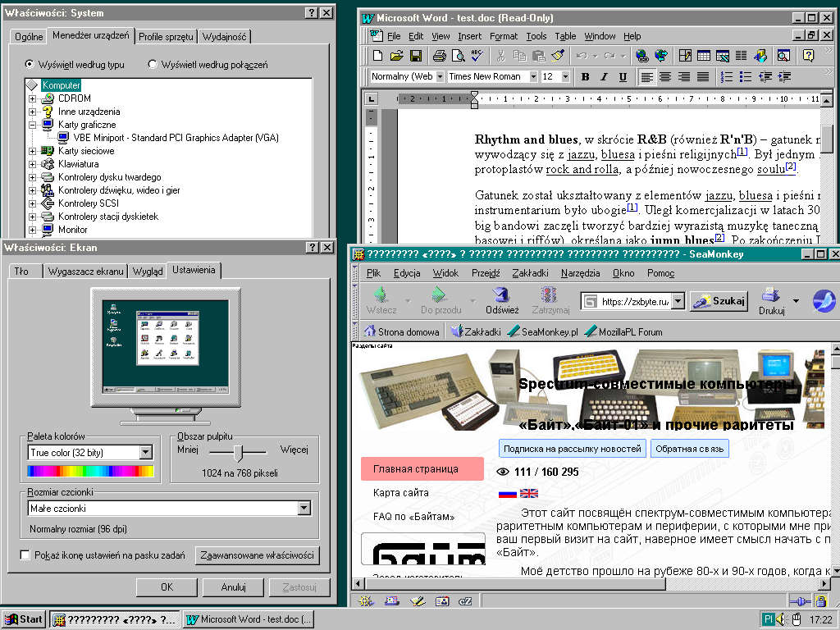Click the volume speaker tray icon
This screenshot has height=630, width=840.
(781, 619)
